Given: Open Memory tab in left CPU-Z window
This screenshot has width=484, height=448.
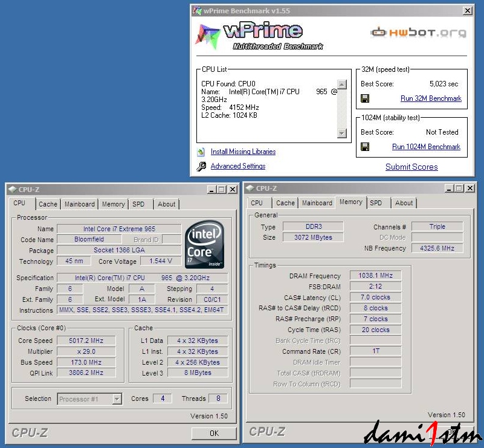Looking at the screenshot, I should pyautogui.click(x=113, y=204).
